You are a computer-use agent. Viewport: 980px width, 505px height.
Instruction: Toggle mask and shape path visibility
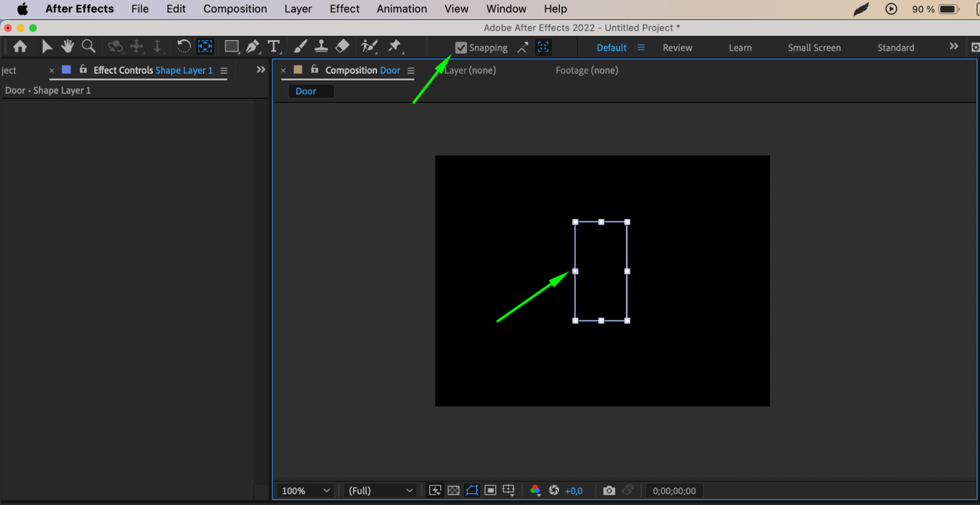click(x=472, y=490)
